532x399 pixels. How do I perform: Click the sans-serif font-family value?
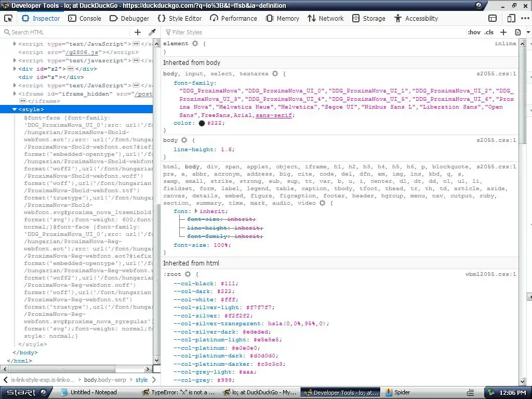(274, 115)
